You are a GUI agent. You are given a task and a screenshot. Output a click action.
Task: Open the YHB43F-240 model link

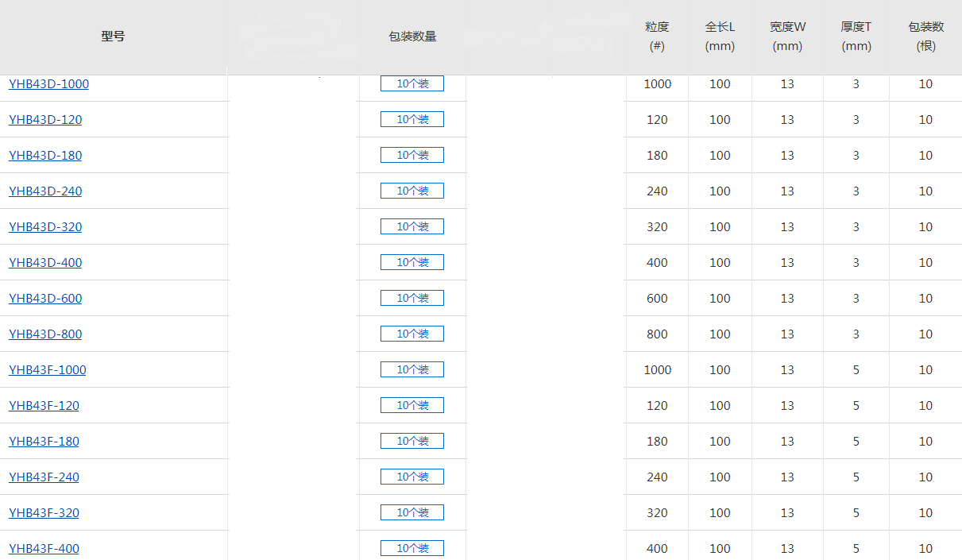[x=44, y=477]
